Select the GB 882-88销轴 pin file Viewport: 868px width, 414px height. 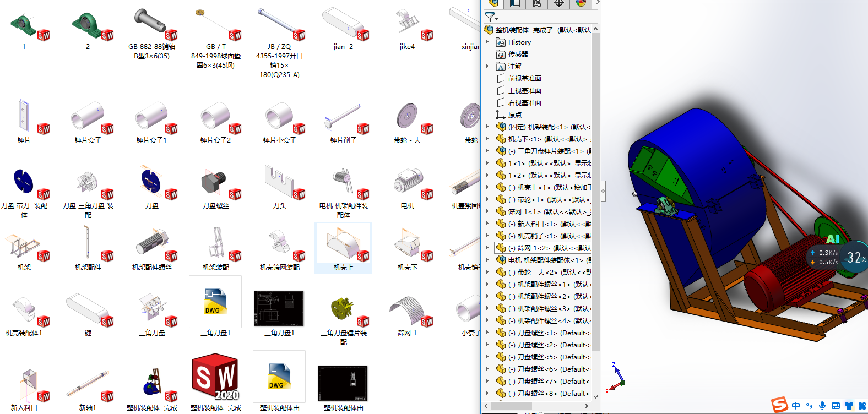151,34
